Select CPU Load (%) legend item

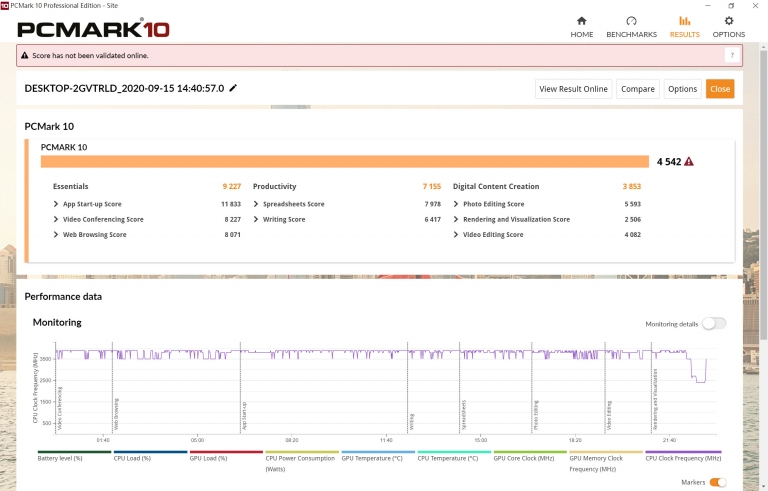150,457
